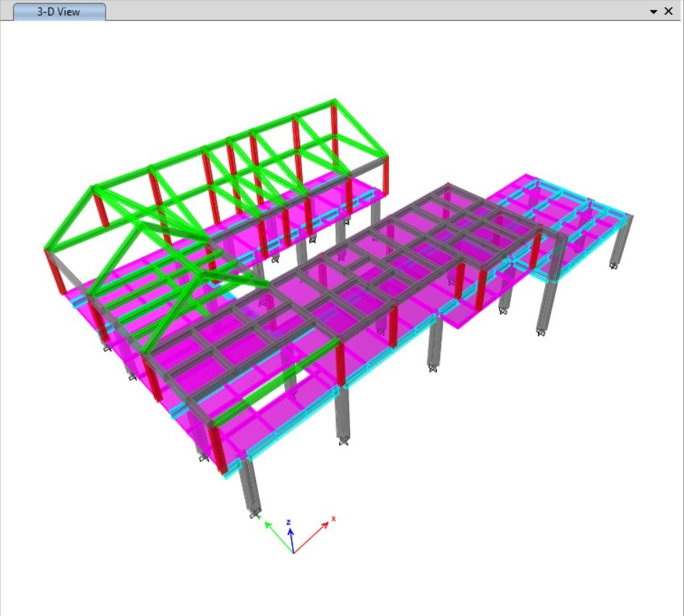Switch to the 3-D View tab

[59, 12]
